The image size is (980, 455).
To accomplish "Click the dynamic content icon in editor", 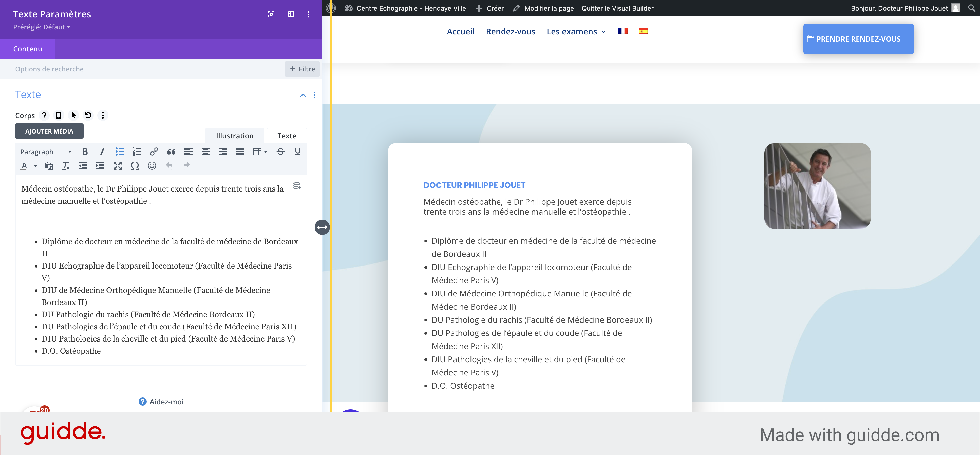I will tap(297, 186).
